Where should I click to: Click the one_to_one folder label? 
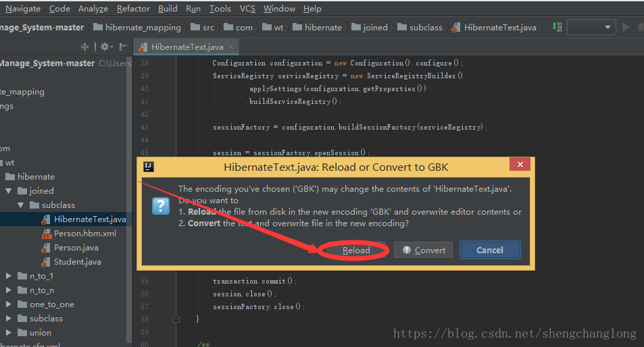click(x=52, y=304)
